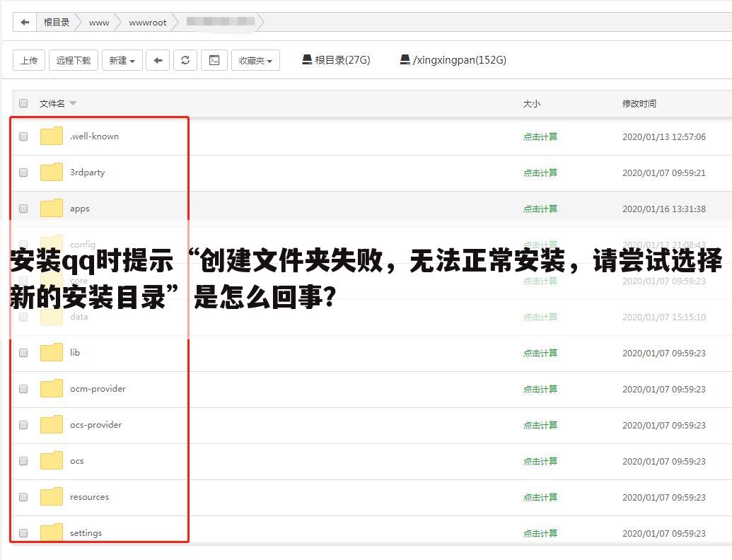The width and height of the screenshot is (732, 560).
Task: Open the ocs folder name
Action: point(76,461)
